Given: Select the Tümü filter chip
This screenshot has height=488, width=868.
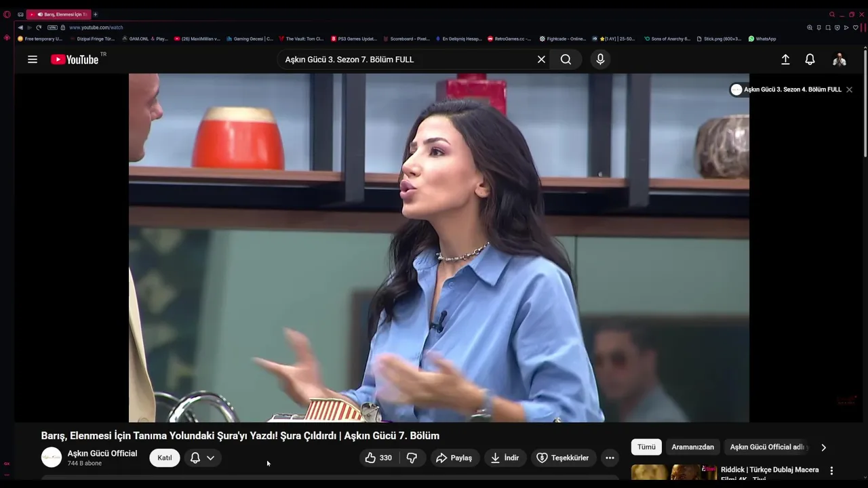Looking at the screenshot, I should (646, 447).
